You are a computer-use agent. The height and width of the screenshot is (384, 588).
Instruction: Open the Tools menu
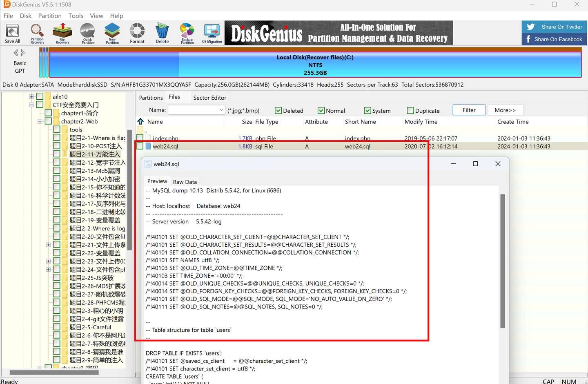76,16
